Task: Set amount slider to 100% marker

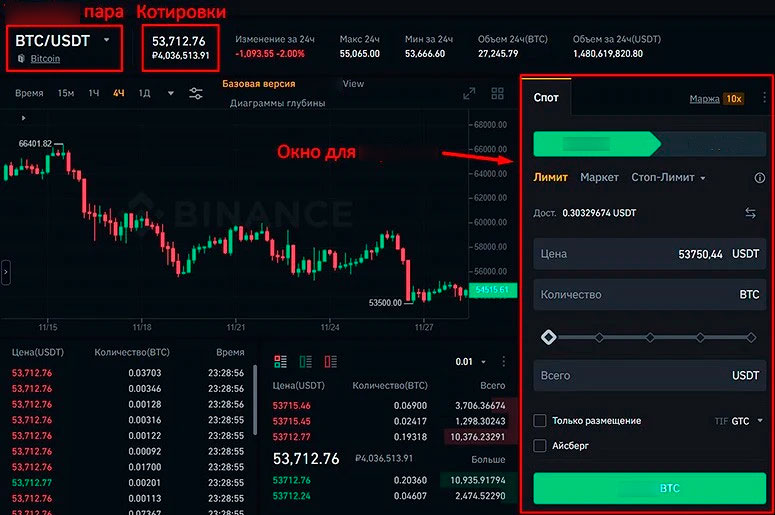Action: (x=751, y=338)
